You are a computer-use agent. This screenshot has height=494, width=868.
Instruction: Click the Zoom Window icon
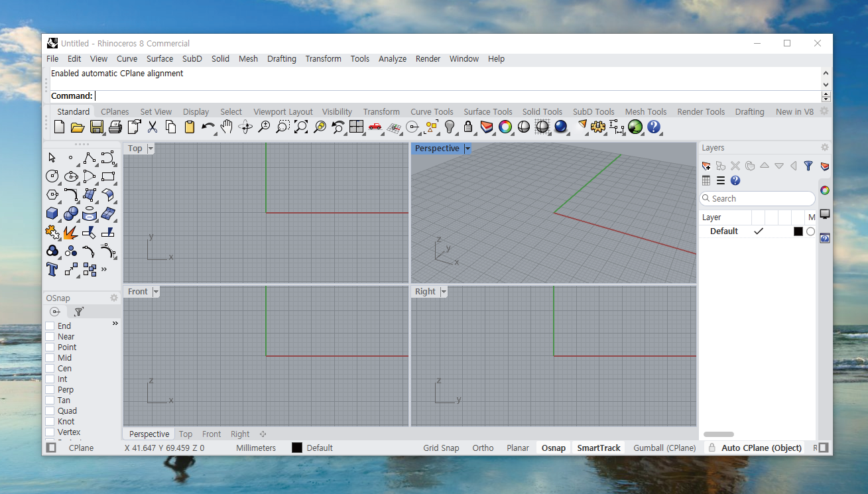point(282,127)
